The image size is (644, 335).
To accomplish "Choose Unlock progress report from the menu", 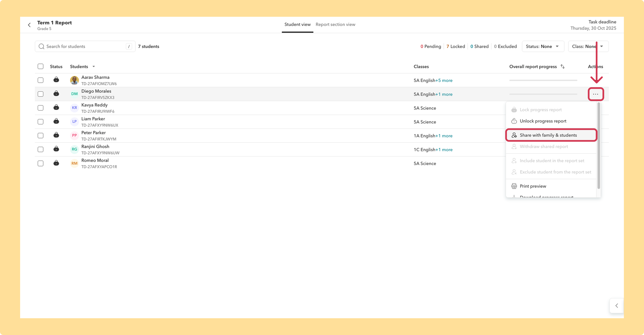I will point(551,121).
